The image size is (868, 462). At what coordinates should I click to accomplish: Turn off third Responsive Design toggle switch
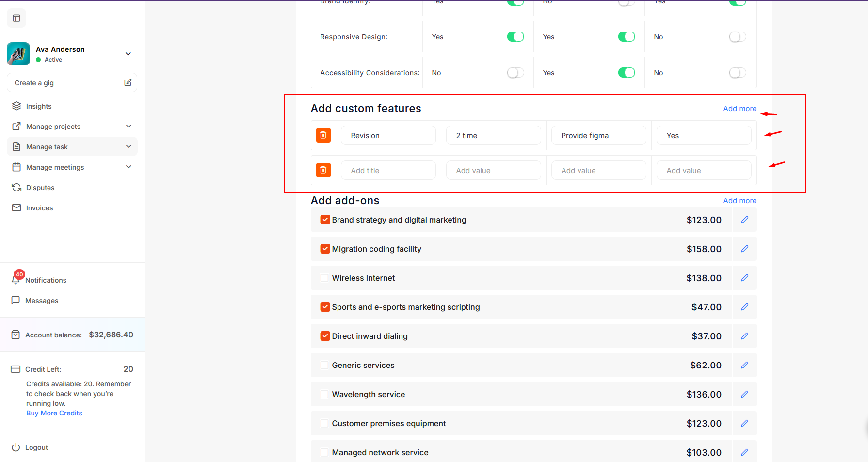point(737,37)
